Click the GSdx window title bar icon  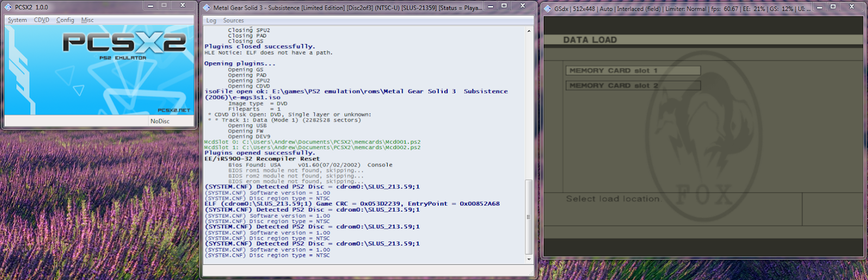pyautogui.click(x=547, y=9)
